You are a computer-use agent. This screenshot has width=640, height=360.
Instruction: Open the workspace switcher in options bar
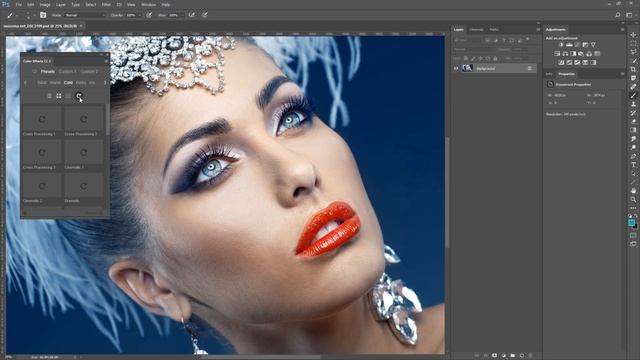tap(629, 15)
